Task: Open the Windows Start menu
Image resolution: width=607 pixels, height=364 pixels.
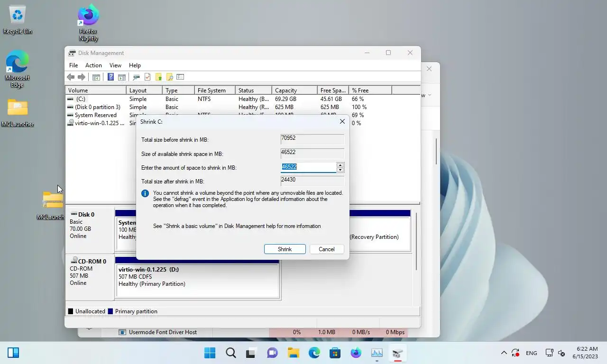Action: 210,353
